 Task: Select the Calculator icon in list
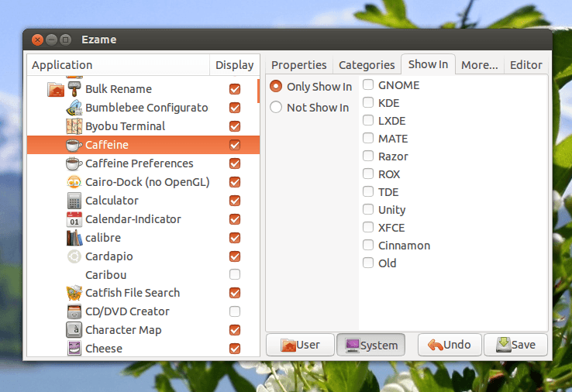pyautogui.click(x=74, y=201)
